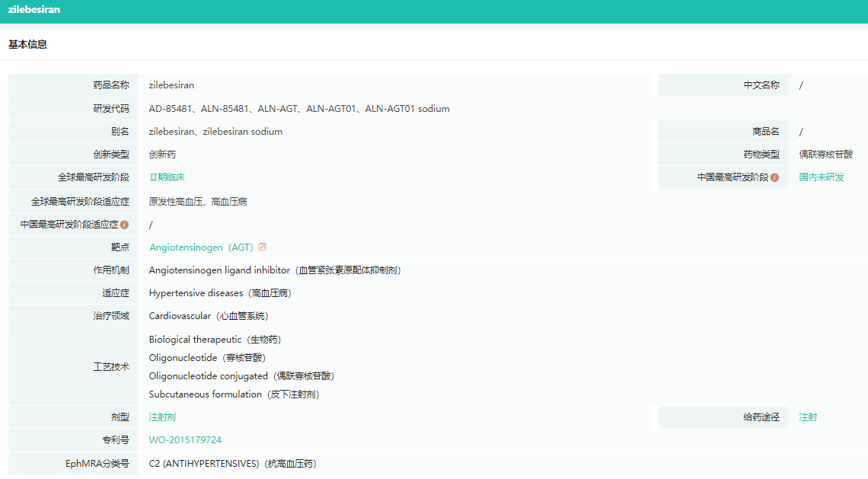Select the zilebesiran header title
Viewport: 868px width, 479px height.
click(34, 9)
